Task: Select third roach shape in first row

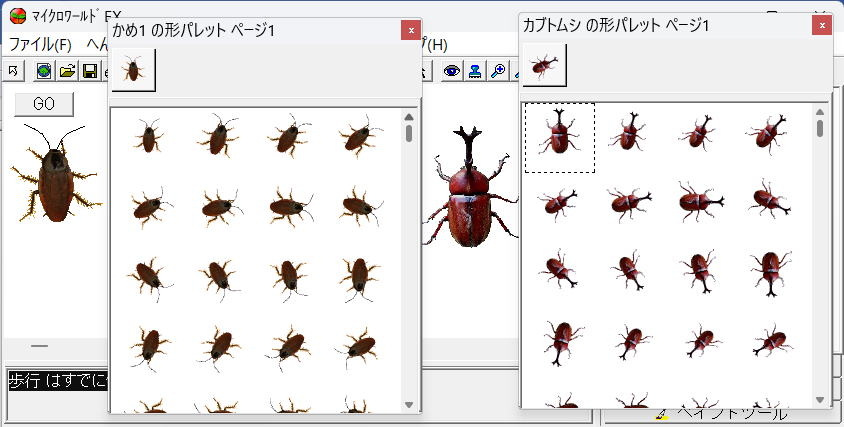Action: click(290, 135)
